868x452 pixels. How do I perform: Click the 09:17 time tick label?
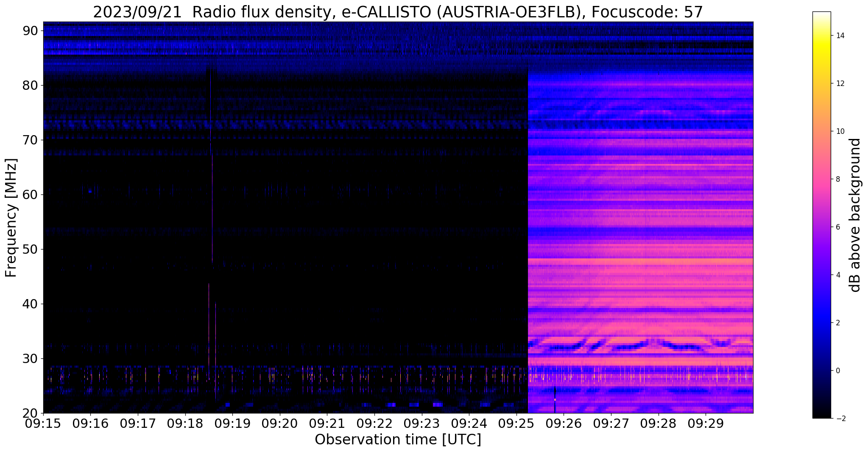(138, 424)
